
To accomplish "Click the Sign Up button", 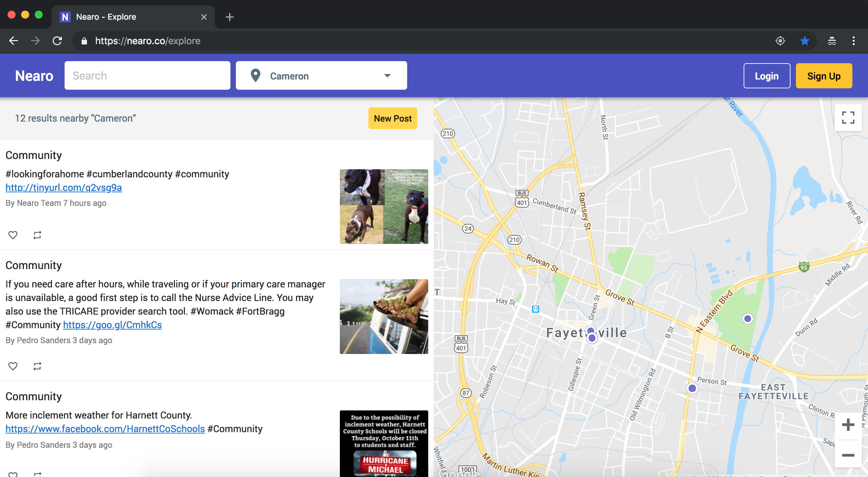I will tap(823, 75).
